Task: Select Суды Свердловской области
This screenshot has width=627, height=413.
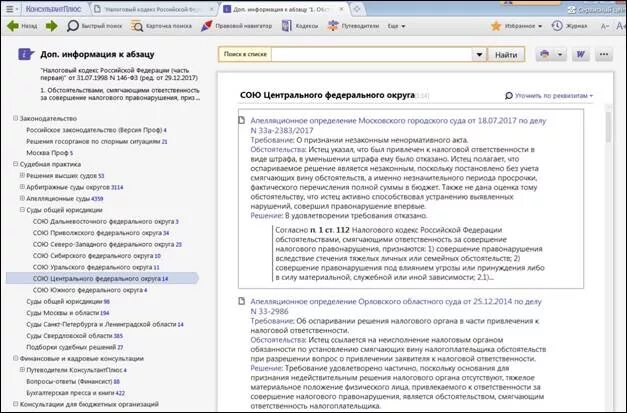Action: (x=74, y=336)
